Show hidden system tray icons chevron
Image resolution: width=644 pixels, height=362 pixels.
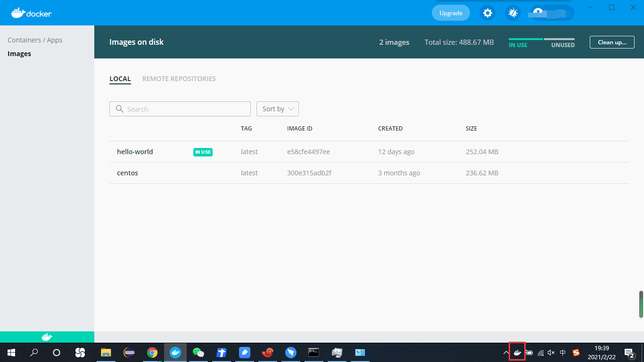506,353
